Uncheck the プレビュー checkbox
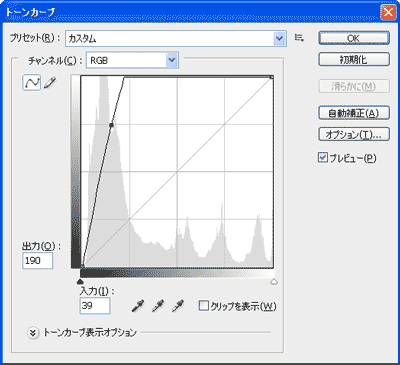The height and width of the screenshot is (365, 400). click(323, 157)
